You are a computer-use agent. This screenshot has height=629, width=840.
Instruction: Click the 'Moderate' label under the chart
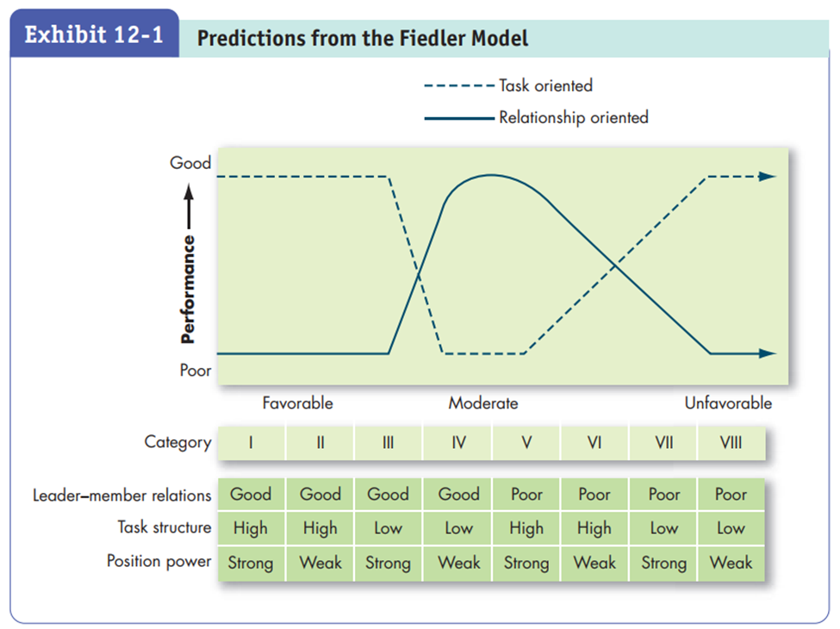tap(482, 403)
